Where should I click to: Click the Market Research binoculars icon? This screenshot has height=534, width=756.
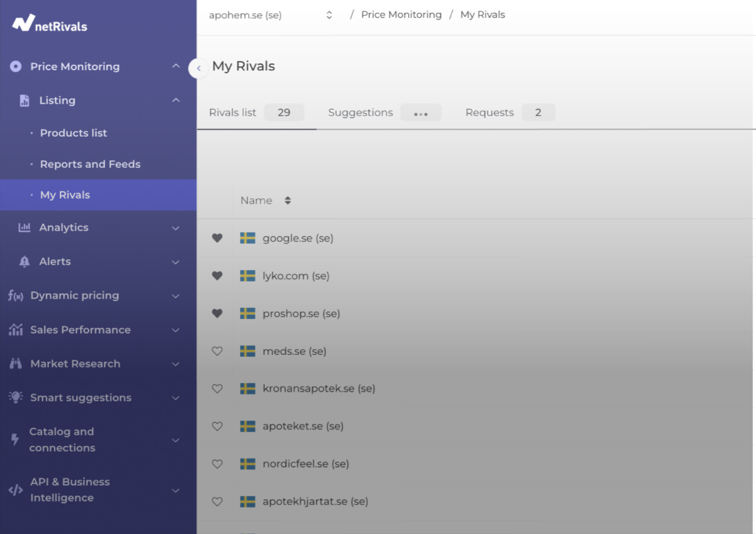16,364
